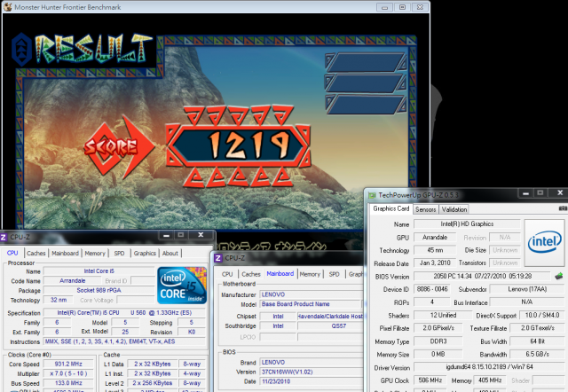The width and height of the screenshot is (568, 392).
Task: Click the Instructions field in CPU-Z
Action: tap(124, 341)
